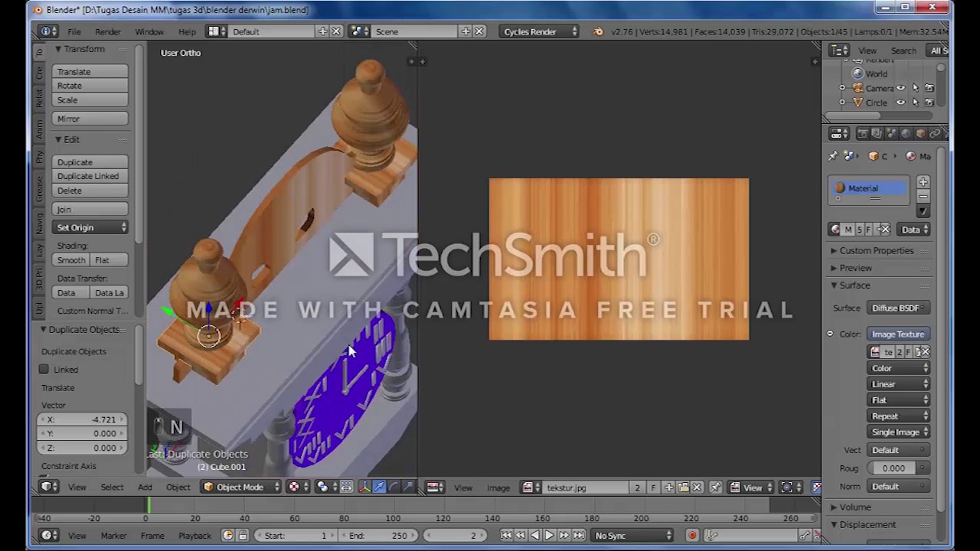Click the Rotate button
This screenshot has width=980, height=551.
[x=90, y=86]
